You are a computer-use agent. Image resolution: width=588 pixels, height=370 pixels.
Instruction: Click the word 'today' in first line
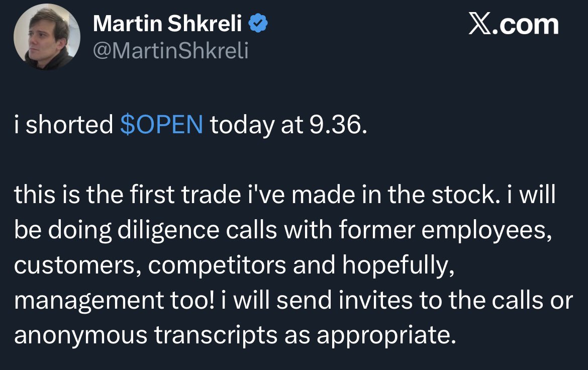pos(242,126)
